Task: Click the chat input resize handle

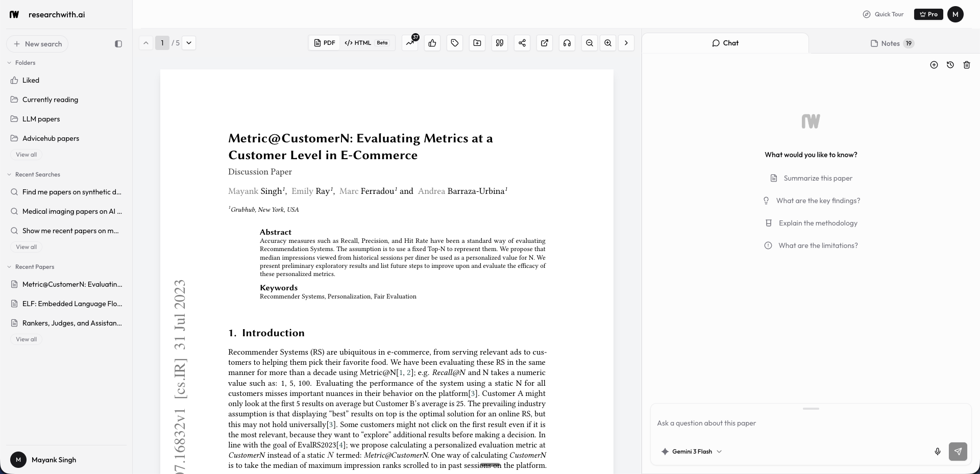Action: 811,409
